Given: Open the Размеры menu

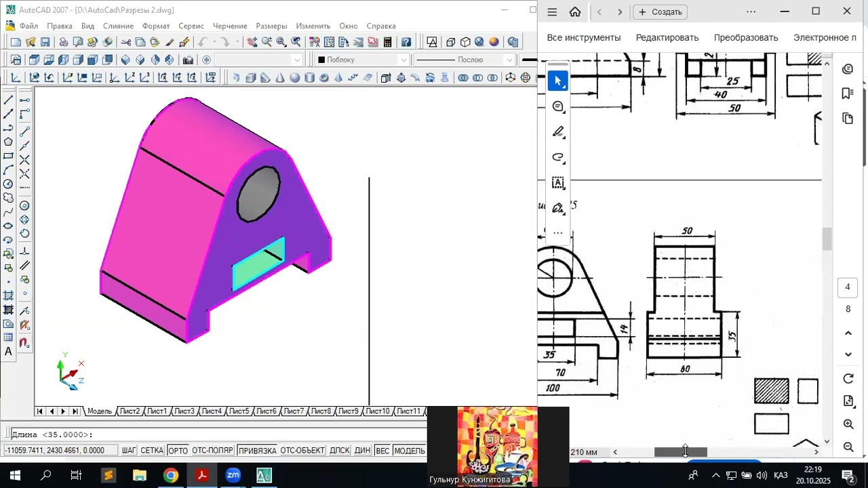Looking at the screenshot, I should coord(271,26).
